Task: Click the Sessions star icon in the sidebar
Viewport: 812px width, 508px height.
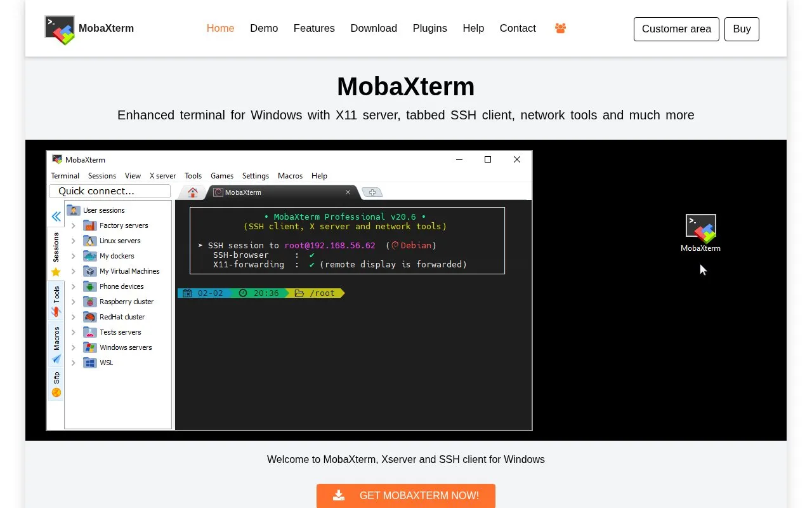Action: [56, 272]
